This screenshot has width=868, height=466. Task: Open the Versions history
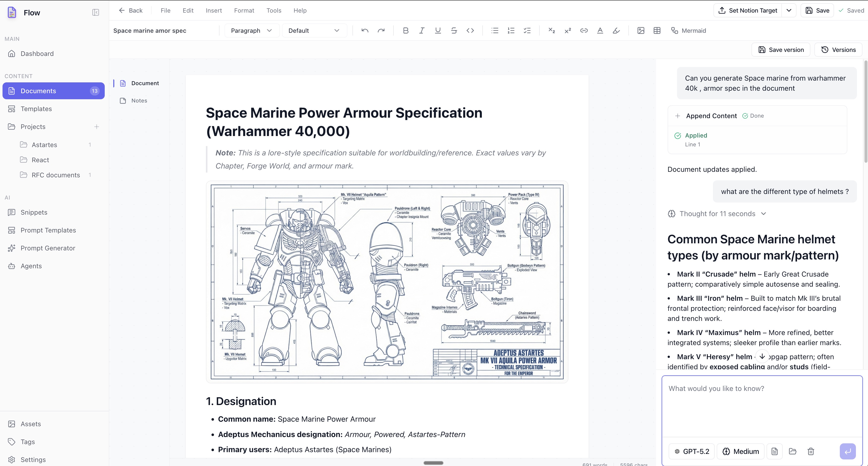point(838,50)
